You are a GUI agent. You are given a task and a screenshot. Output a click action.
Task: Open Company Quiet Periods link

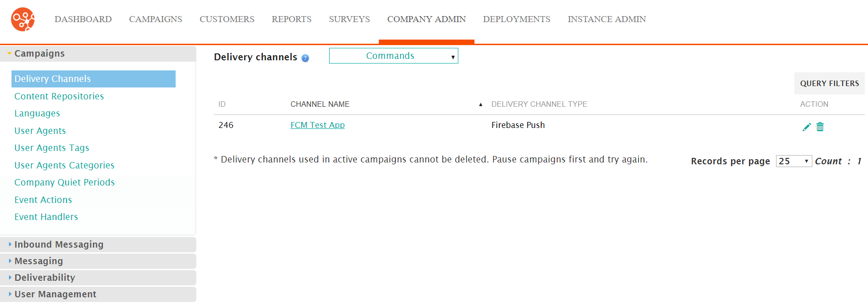pyautogui.click(x=64, y=182)
